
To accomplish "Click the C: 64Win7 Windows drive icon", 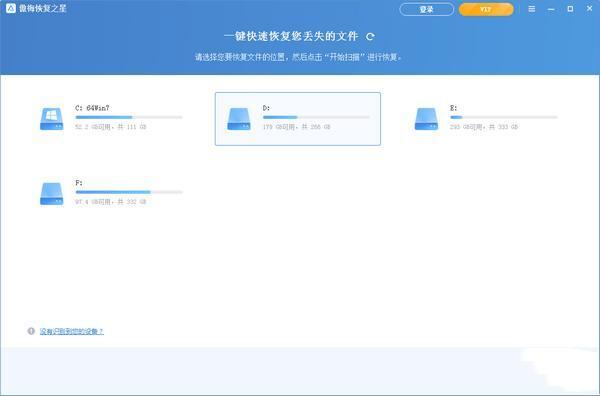I will pyautogui.click(x=52, y=119).
